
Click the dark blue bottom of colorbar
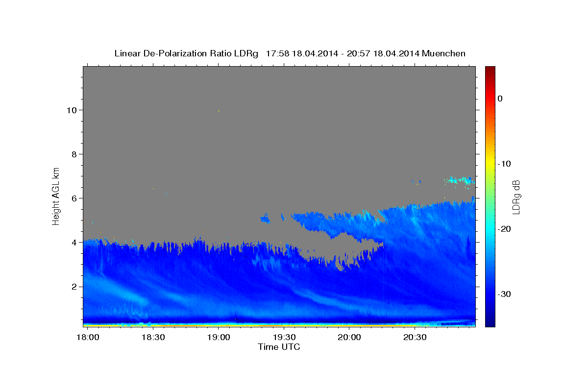[490, 322]
